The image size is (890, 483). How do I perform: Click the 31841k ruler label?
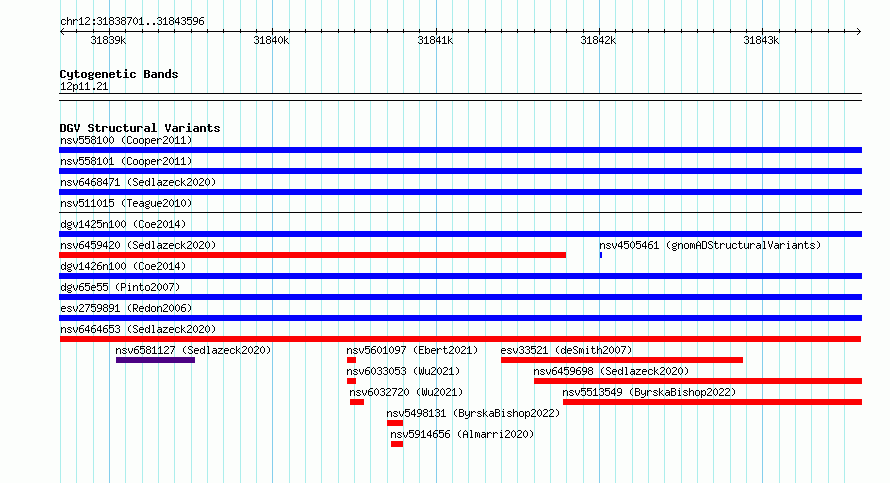tap(435, 40)
